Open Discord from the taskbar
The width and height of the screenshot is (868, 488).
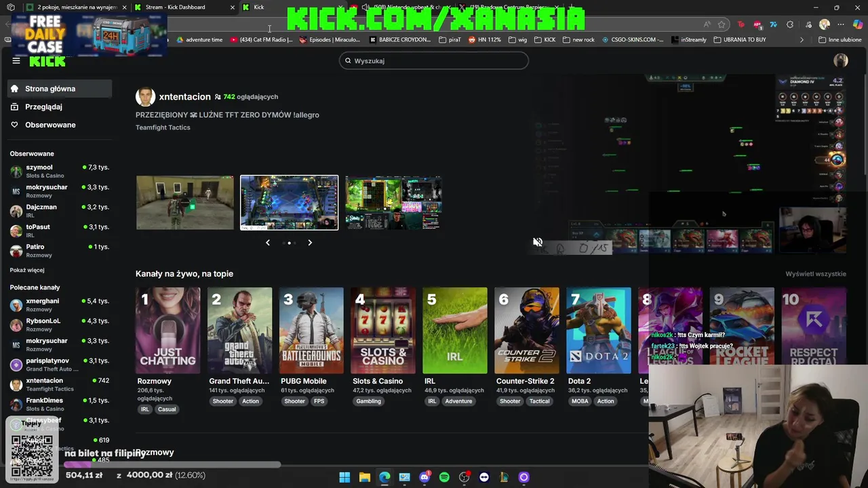tap(425, 477)
